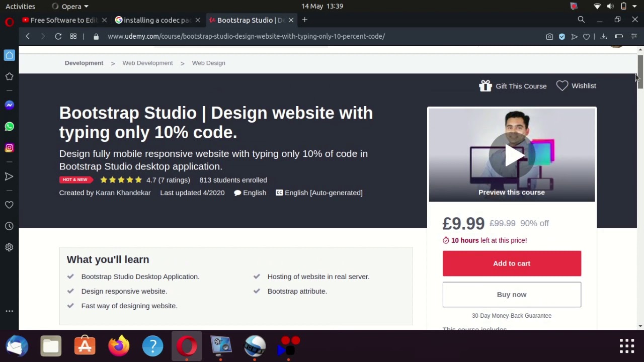Image resolution: width=644 pixels, height=362 pixels.
Task: Add the course to Wishlist
Action: tap(576, 86)
